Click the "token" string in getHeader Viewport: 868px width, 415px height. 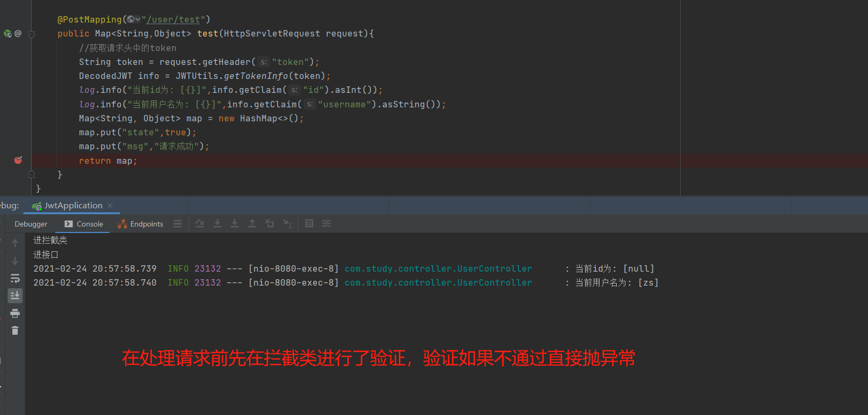(290, 62)
